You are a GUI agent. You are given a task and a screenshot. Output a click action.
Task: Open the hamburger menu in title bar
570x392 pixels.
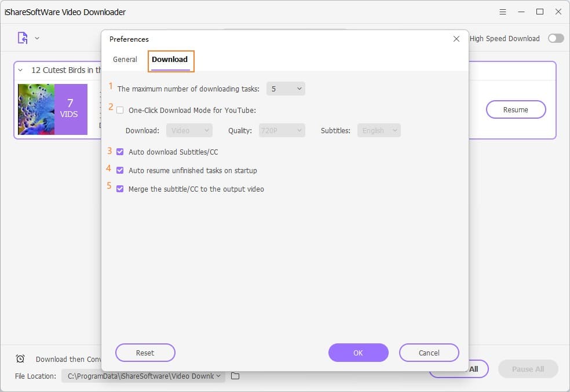[502, 12]
